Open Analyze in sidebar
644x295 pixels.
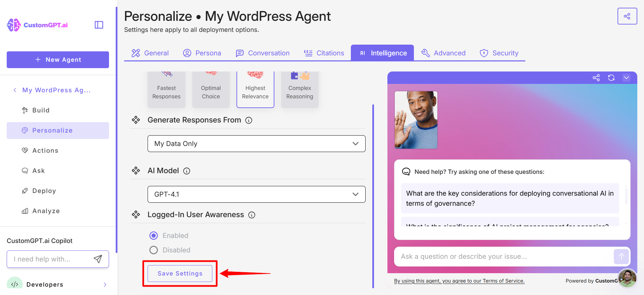coord(58,211)
